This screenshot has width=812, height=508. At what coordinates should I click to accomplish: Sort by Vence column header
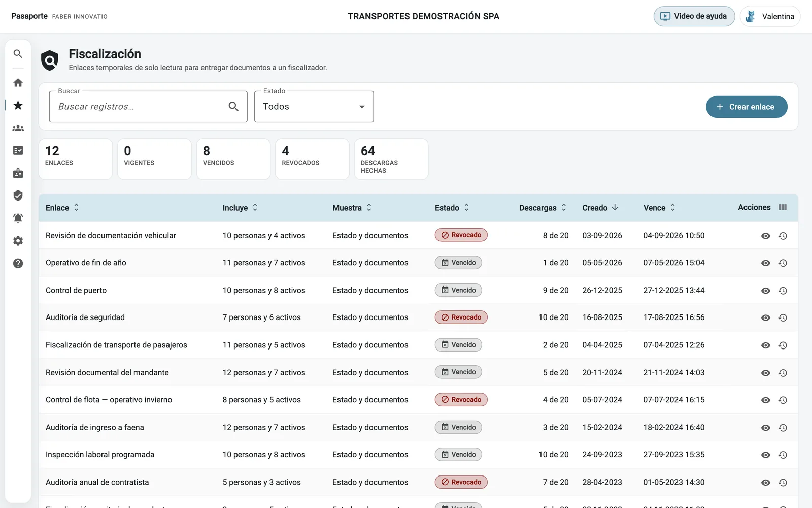(659, 208)
